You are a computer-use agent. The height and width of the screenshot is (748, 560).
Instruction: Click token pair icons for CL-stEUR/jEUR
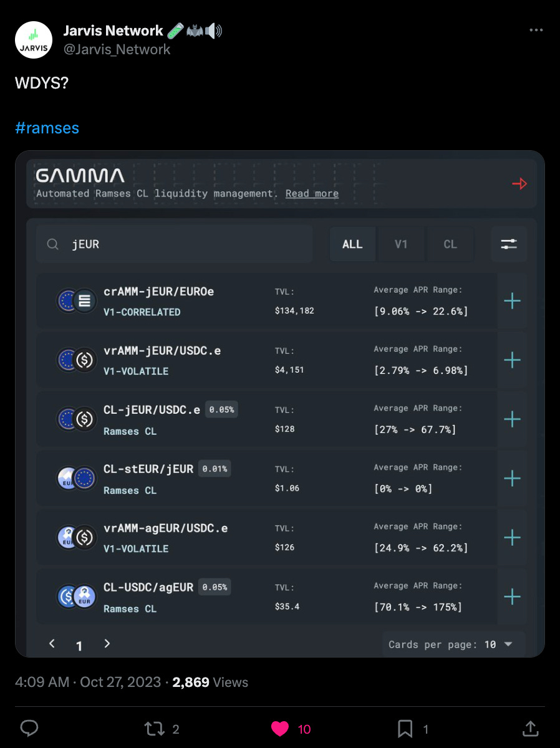(x=75, y=478)
